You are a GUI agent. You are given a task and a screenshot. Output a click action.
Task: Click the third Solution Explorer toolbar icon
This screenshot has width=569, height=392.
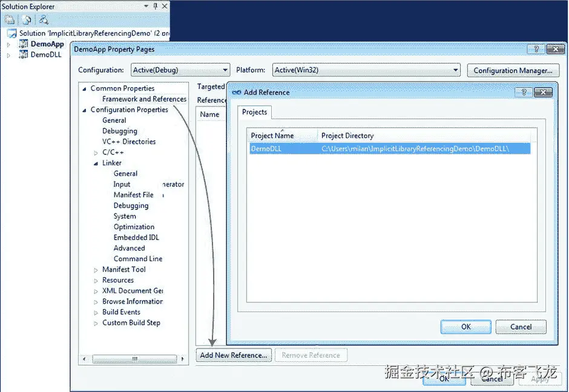click(x=44, y=20)
